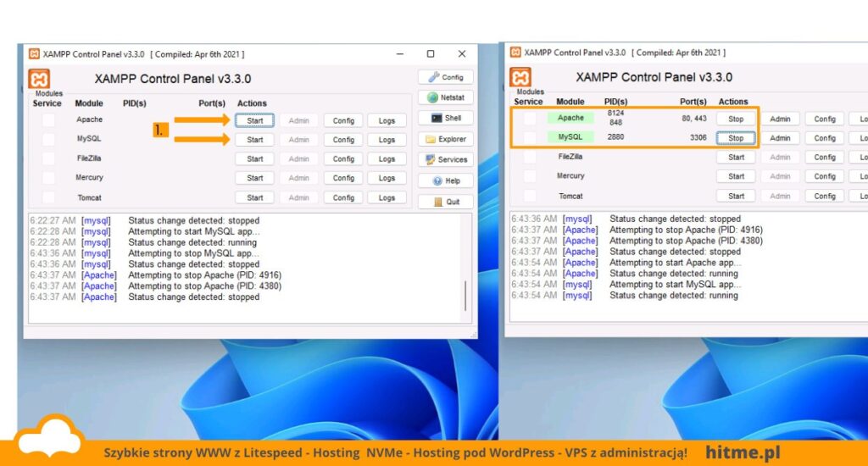The image size is (868, 466).
Task: Start MySQL in the left XAMPP window
Action: tap(254, 140)
